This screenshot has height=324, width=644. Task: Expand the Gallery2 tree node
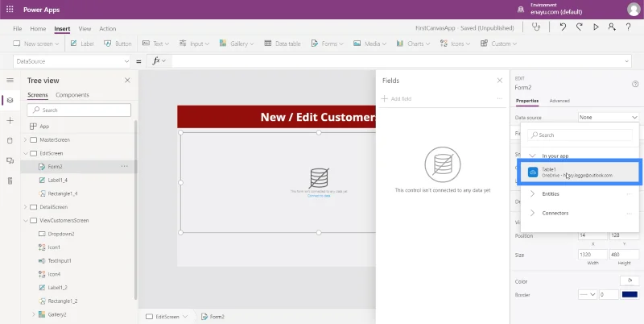click(x=33, y=314)
